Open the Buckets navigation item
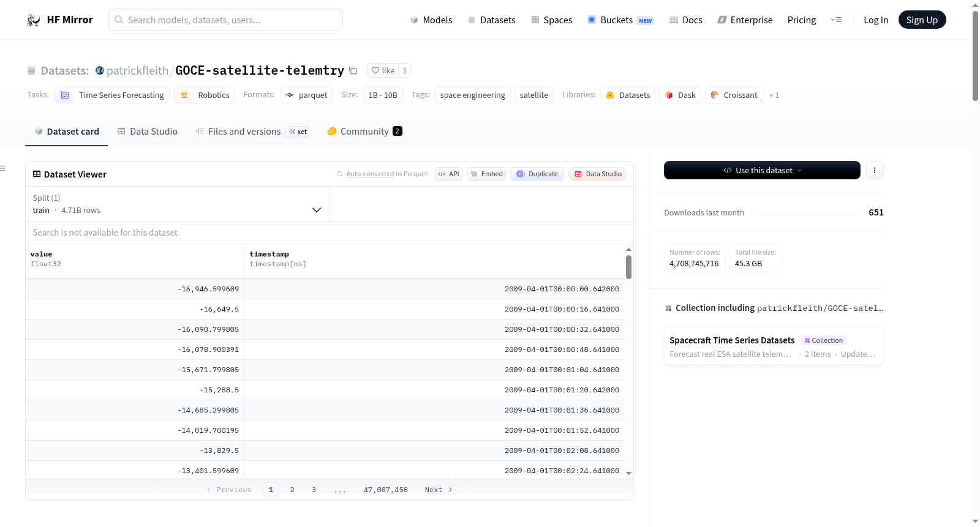 pyautogui.click(x=620, y=20)
